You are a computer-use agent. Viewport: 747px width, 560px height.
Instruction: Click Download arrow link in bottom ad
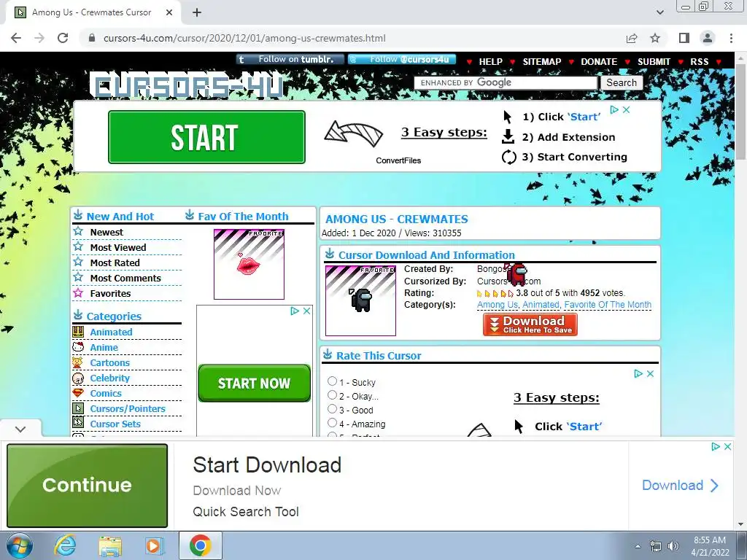(x=680, y=485)
